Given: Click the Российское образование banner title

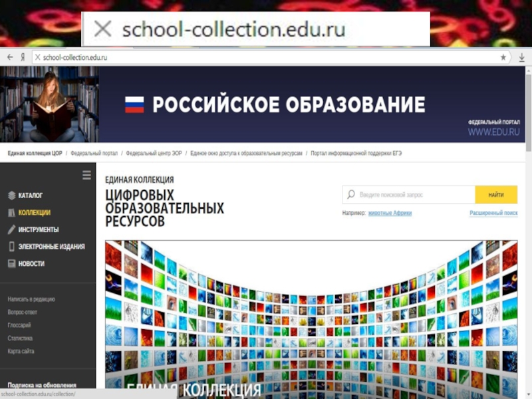Looking at the screenshot, I should point(289,104).
